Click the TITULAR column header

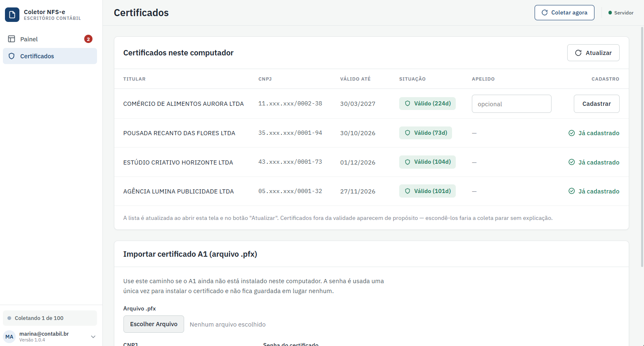(134, 79)
